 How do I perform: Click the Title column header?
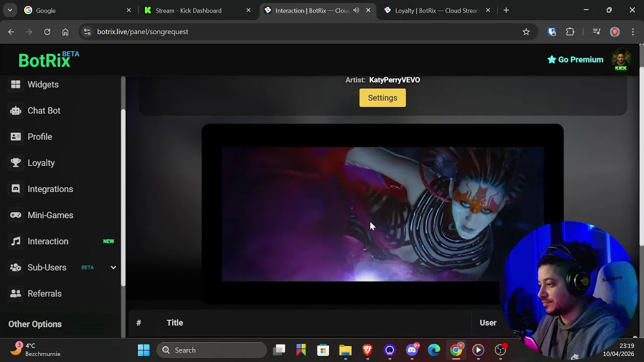tap(175, 323)
